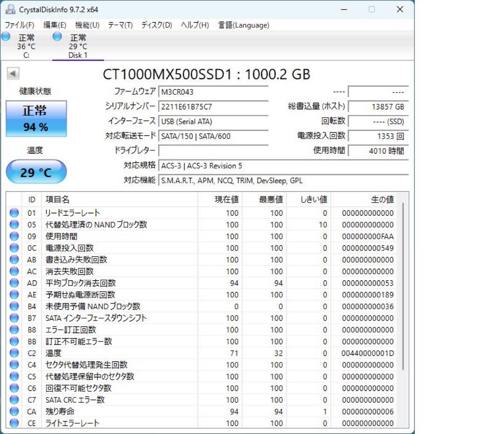Open the 言語(Language) menu
The image size is (504, 434).
coord(243,25)
